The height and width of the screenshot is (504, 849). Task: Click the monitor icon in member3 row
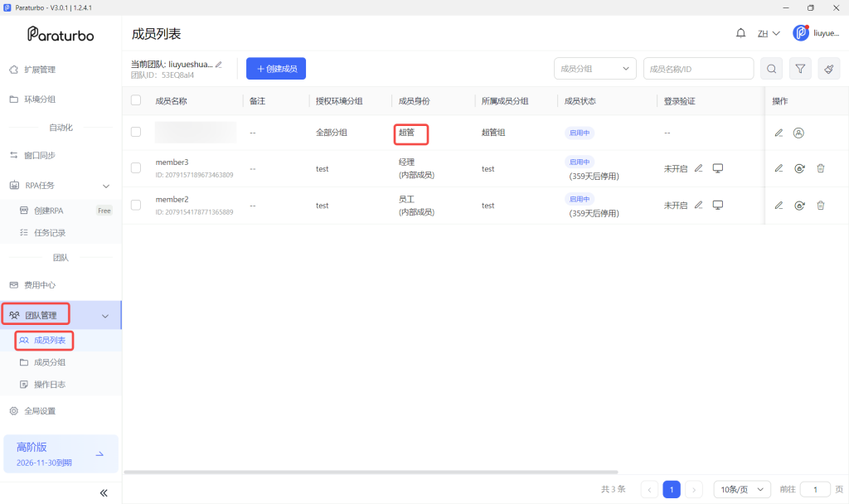717,168
